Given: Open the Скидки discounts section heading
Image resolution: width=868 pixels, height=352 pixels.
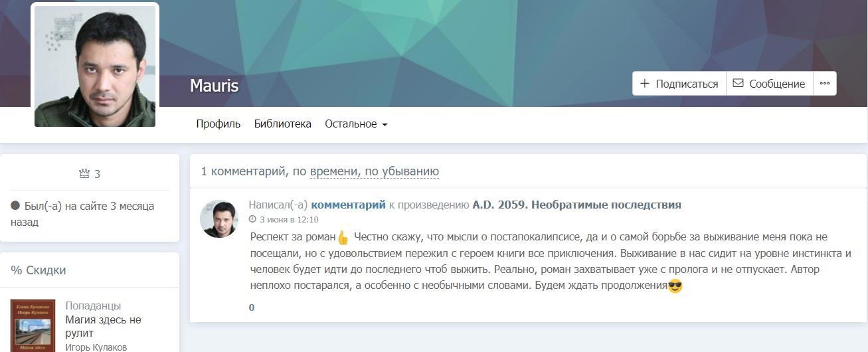Looking at the screenshot, I should [39, 270].
